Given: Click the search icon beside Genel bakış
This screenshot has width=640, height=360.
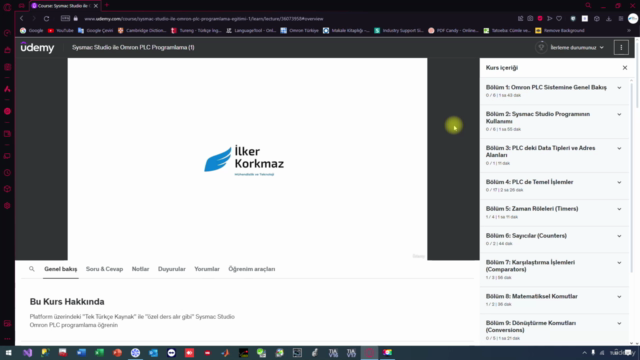Looking at the screenshot, I should pyautogui.click(x=32, y=269).
